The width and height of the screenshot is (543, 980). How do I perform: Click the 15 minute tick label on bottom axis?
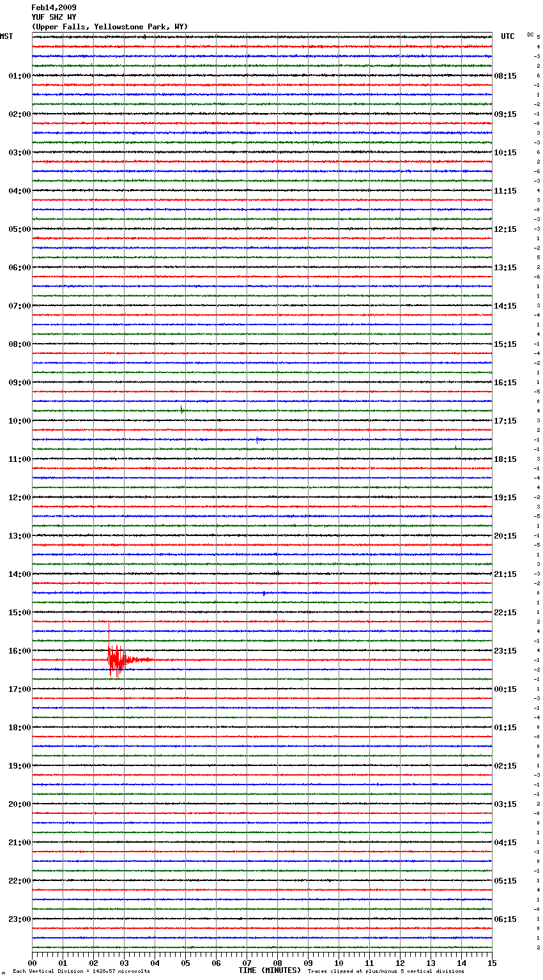point(492,963)
